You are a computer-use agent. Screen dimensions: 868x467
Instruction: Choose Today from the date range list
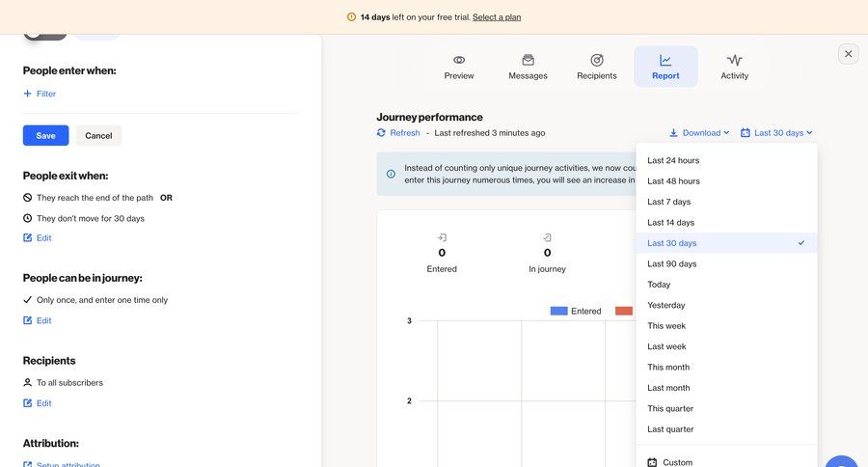tap(726, 285)
